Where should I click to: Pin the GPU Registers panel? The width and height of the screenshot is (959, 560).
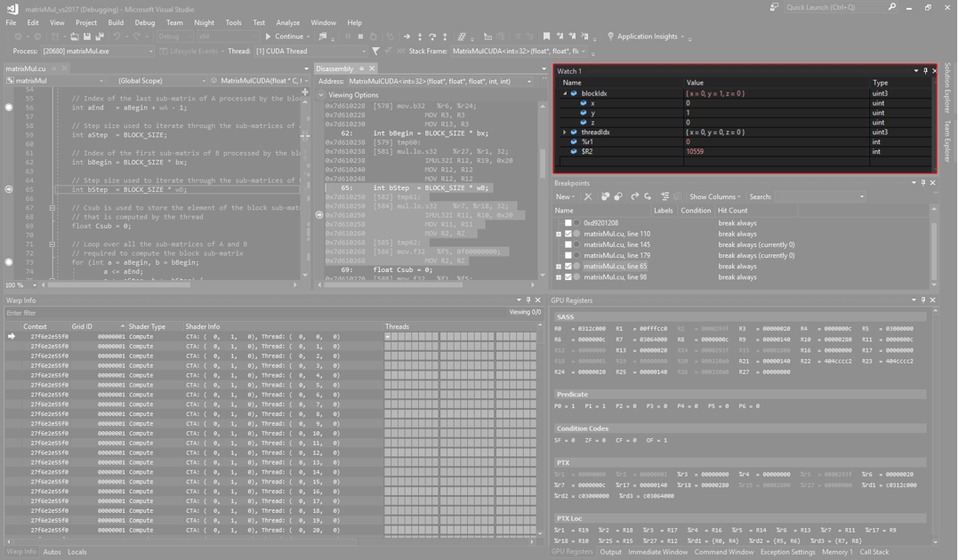[923, 300]
